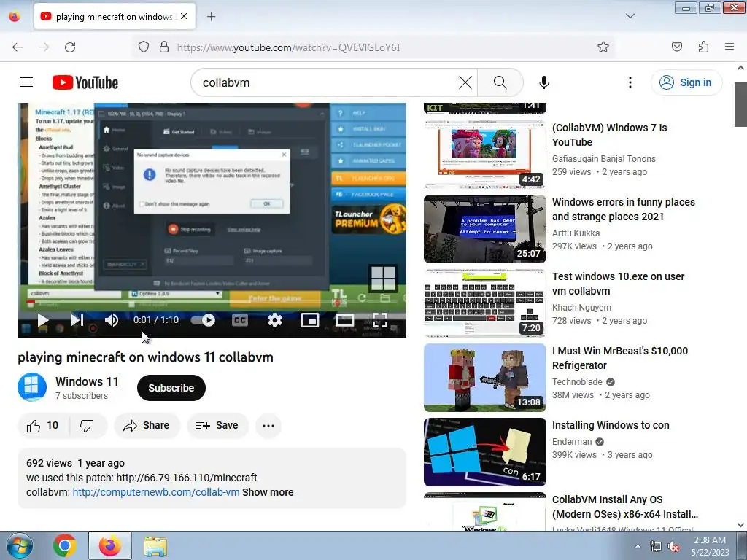Open 'Test windows 10.exe on user vm' thumbnail

tap(485, 303)
